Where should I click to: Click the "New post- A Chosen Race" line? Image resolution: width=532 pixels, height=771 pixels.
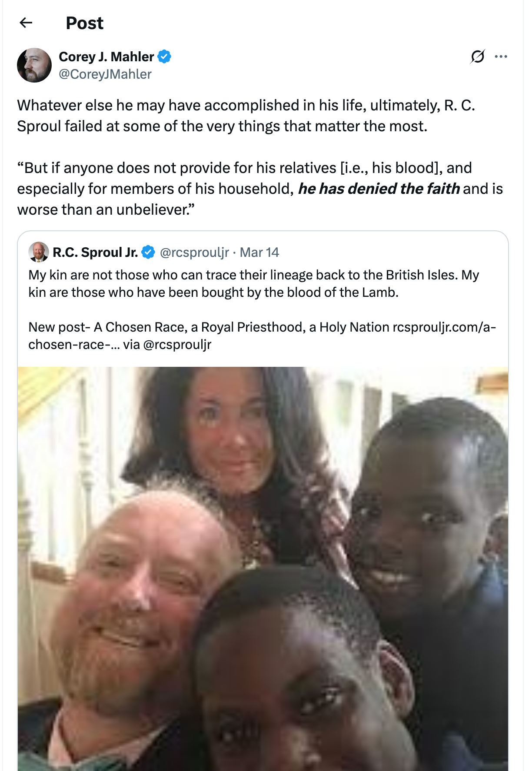click(209, 327)
